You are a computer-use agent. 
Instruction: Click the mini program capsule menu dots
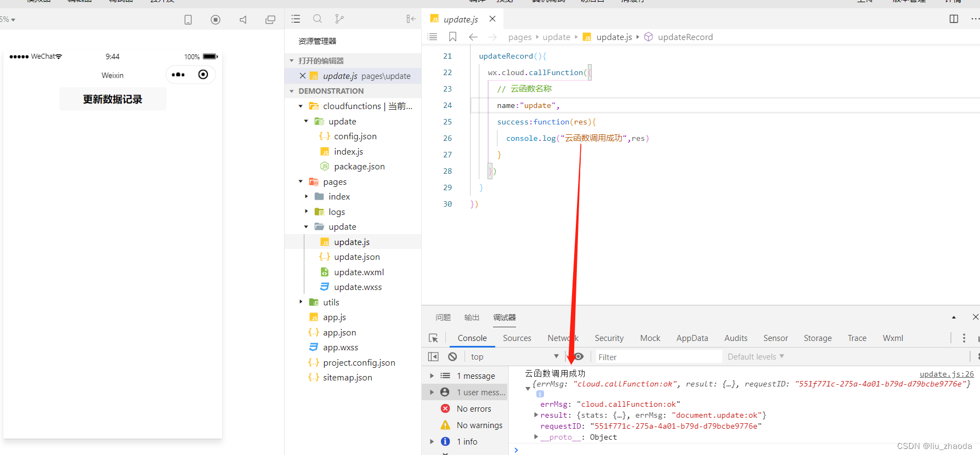point(178,75)
